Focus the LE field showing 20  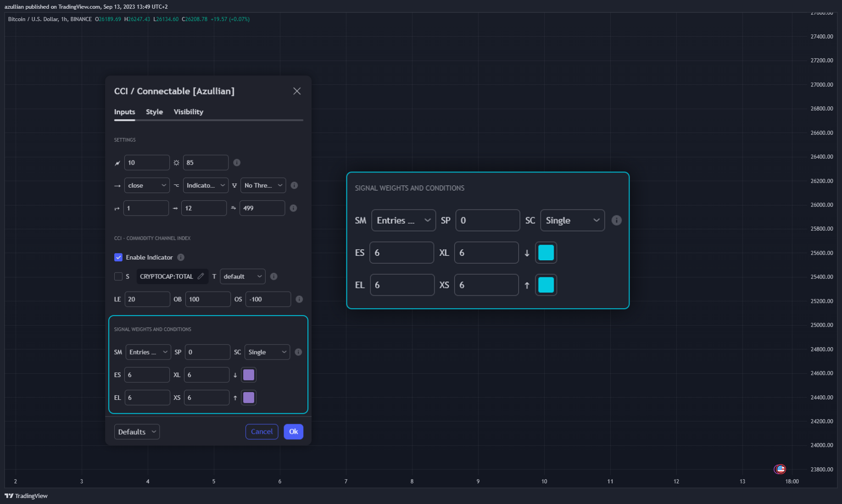(x=147, y=299)
